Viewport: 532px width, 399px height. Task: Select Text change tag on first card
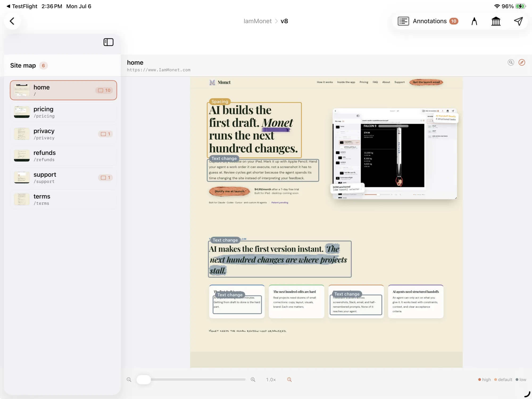click(230, 295)
